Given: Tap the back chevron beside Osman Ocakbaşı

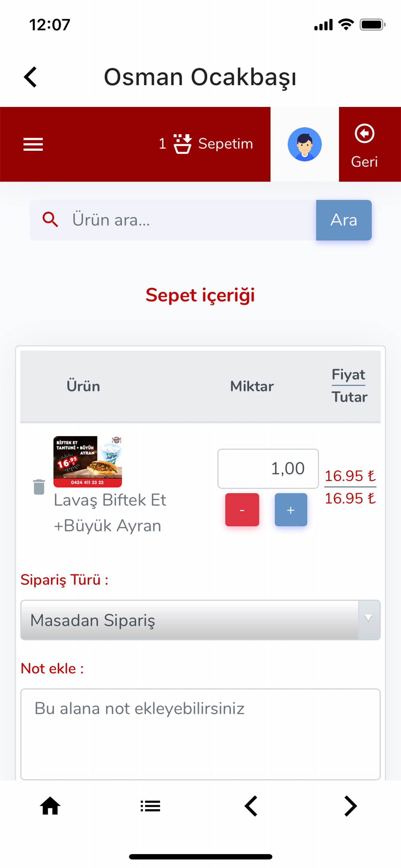Looking at the screenshot, I should [31, 77].
